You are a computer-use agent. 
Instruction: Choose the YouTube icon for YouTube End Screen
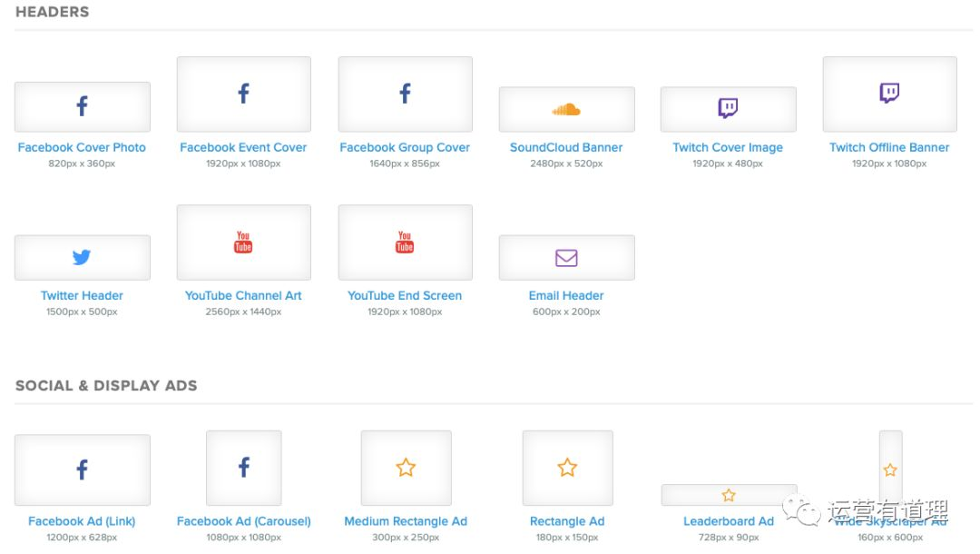pyautogui.click(x=405, y=242)
